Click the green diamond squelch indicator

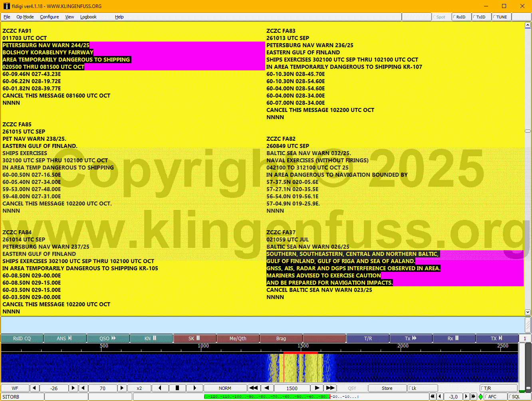pyautogui.click(x=480, y=397)
